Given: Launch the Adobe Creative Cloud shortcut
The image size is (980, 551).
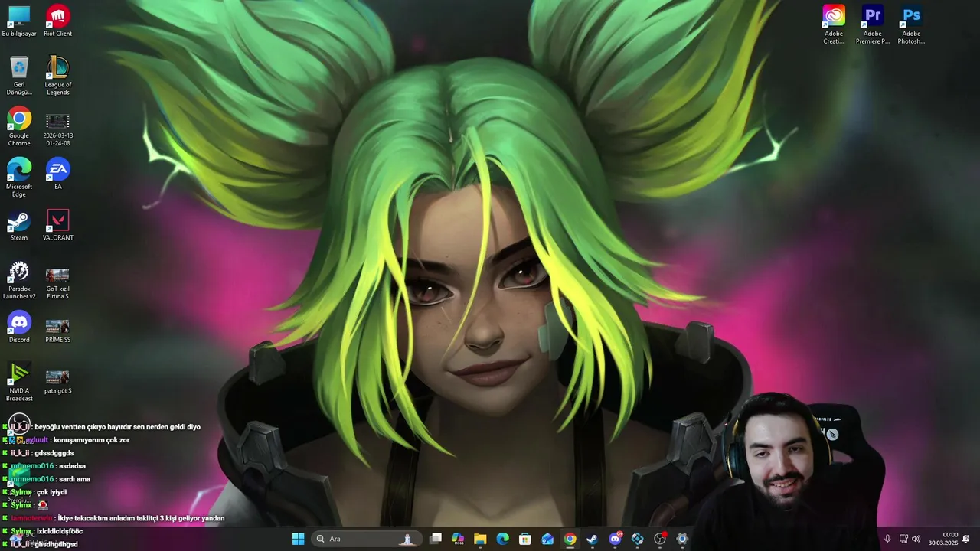Looking at the screenshot, I should click(834, 24).
